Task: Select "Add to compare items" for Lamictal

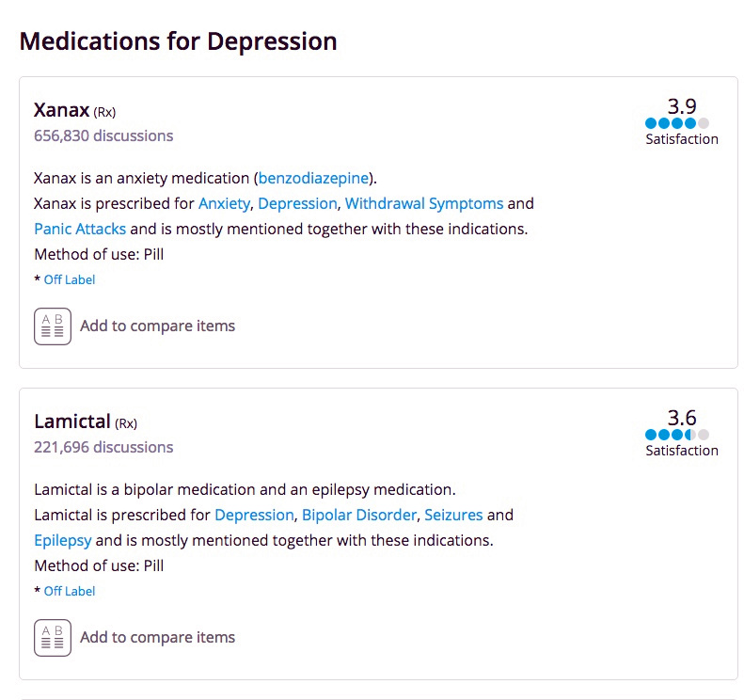Action: pyautogui.click(x=157, y=637)
